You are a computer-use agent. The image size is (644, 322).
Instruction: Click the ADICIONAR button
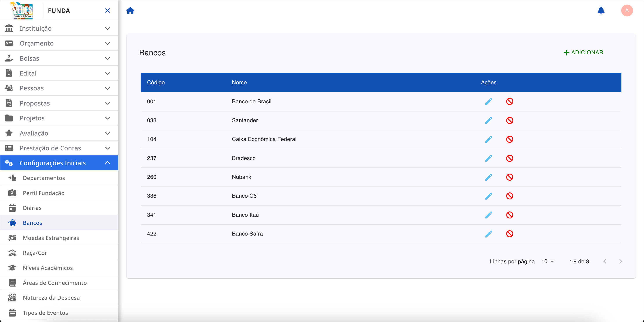click(584, 53)
